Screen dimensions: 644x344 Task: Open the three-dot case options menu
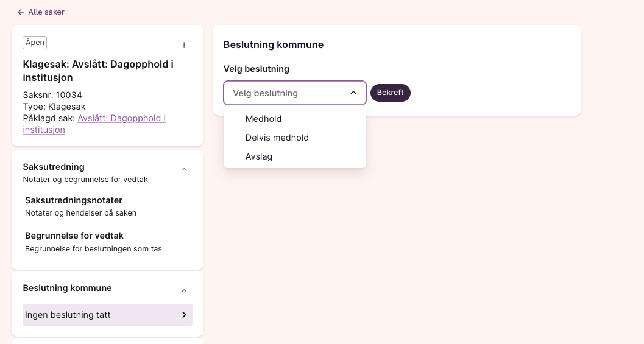tap(184, 45)
